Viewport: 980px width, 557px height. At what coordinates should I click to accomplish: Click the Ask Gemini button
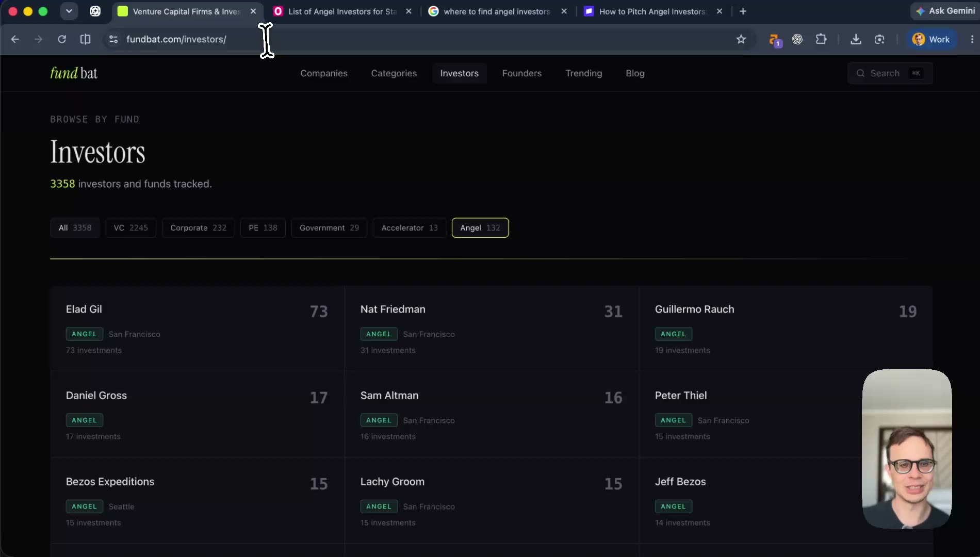click(x=945, y=11)
